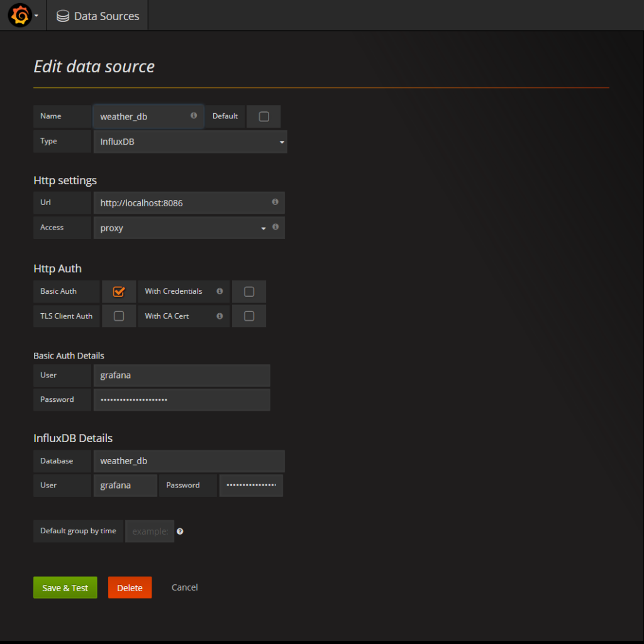
Task: Click the Basic Auth label
Action: 58,291
